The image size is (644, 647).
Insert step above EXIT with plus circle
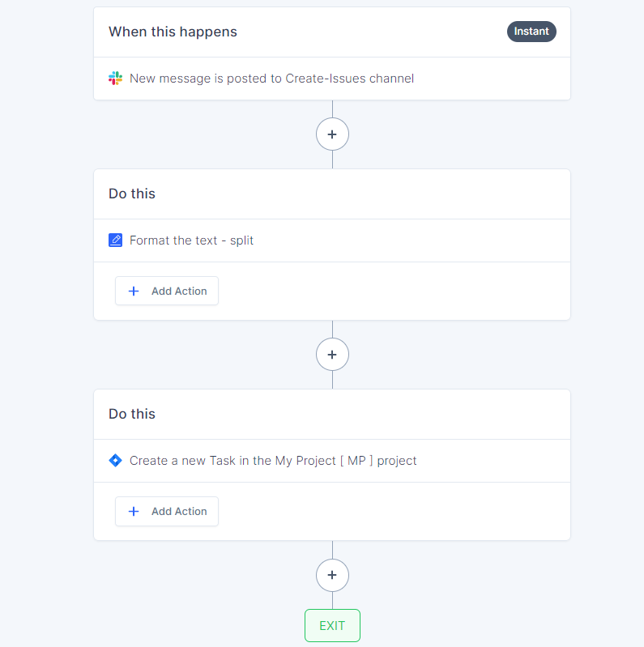point(332,575)
